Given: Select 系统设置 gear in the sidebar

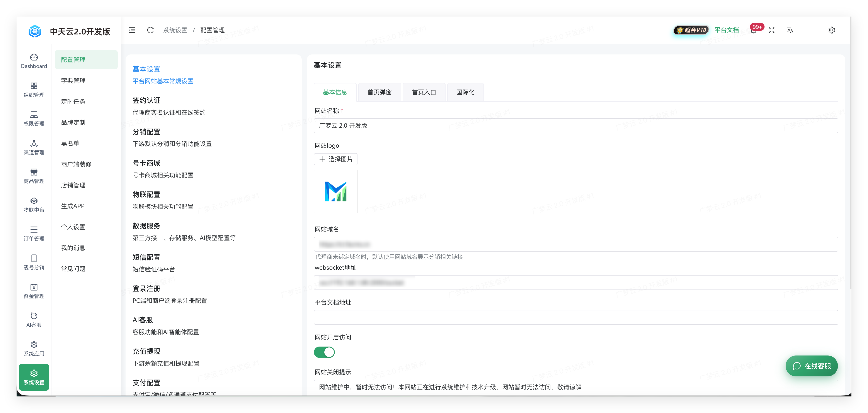Looking at the screenshot, I should click(34, 377).
